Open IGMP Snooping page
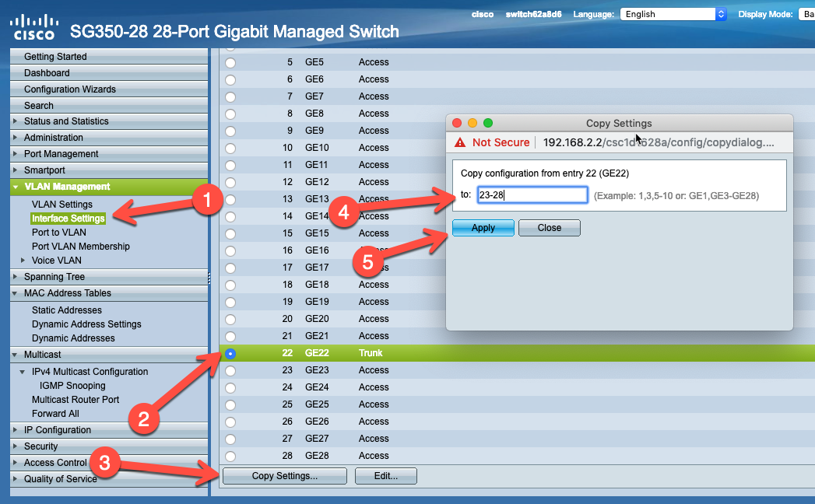This screenshot has width=815, height=504. [72, 386]
